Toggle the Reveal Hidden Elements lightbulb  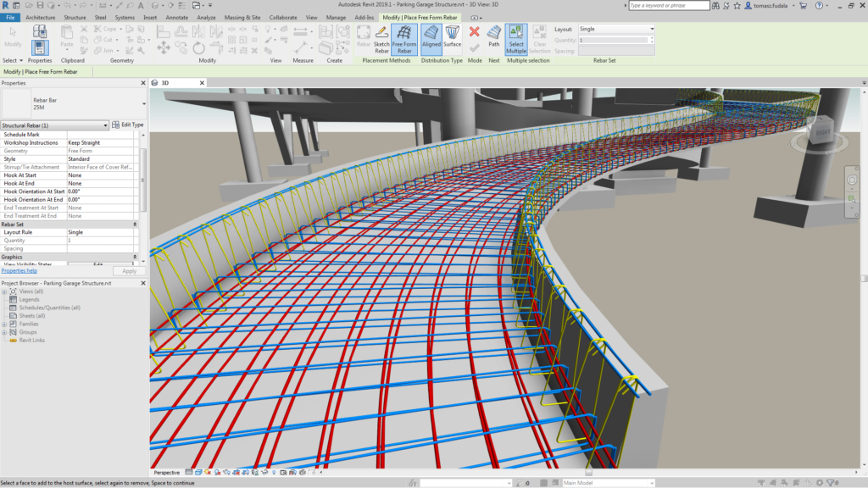pos(274,473)
